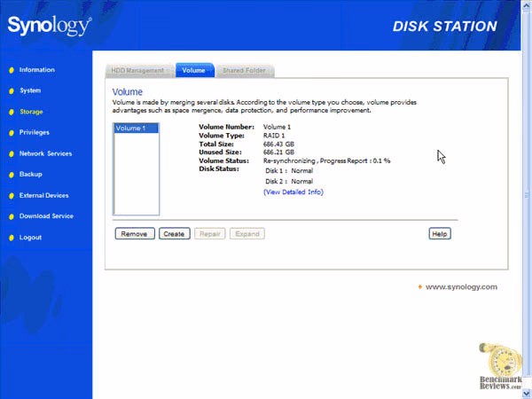Click the yellow bullet beside Network Services

(12, 154)
